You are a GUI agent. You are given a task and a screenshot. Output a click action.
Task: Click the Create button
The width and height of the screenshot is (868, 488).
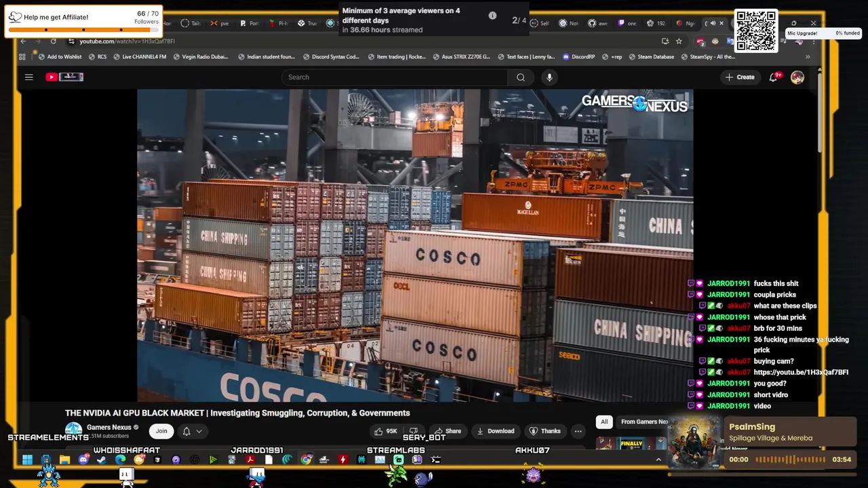point(739,77)
